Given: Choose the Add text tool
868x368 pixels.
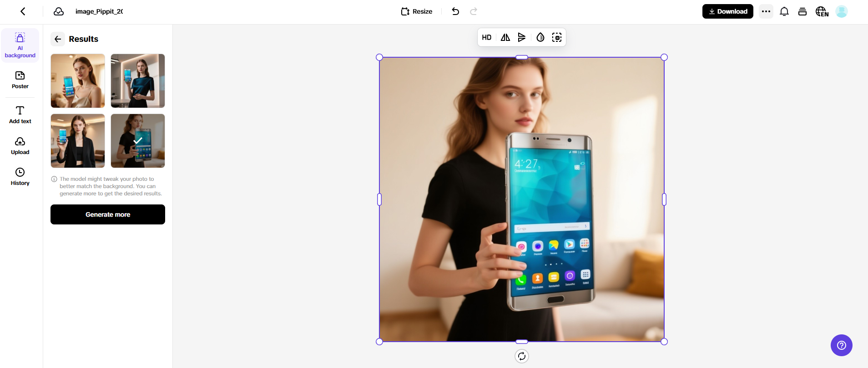Looking at the screenshot, I should (x=20, y=115).
